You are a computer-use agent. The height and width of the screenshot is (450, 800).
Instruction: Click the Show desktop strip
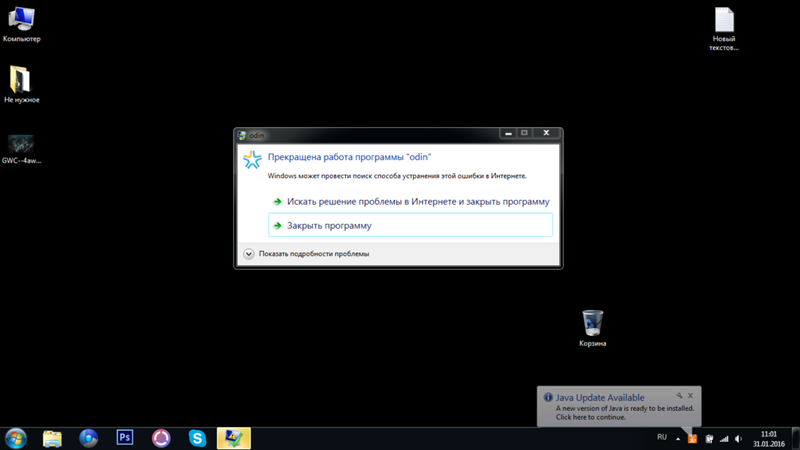point(796,439)
